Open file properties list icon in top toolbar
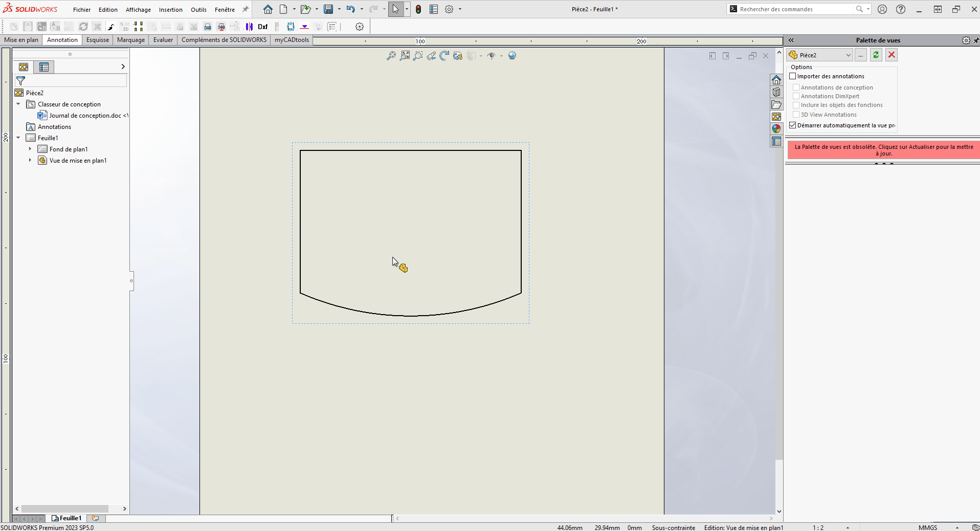The height and width of the screenshot is (531, 980). [x=434, y=9]
